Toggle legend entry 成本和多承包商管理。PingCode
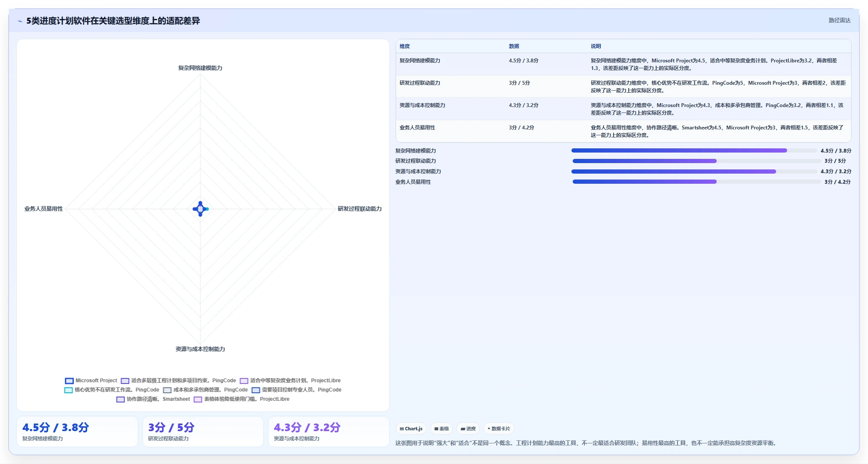 (x=205, y=390)
